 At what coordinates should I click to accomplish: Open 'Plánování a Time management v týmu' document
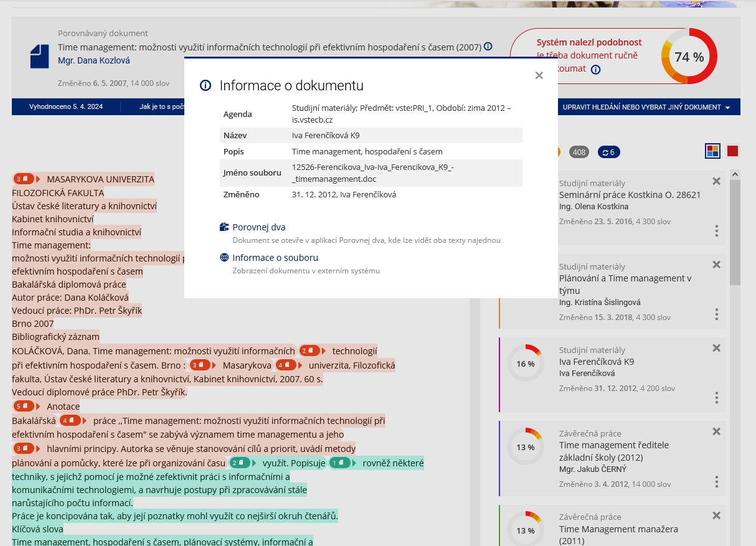point(625,285)
